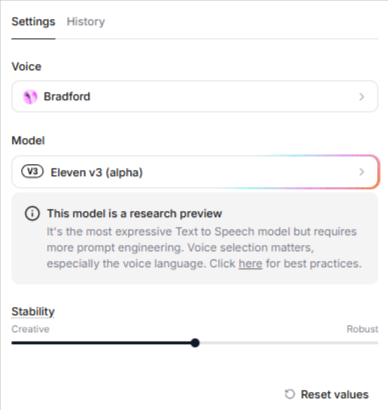Click the info icon in research preview notice
Viewport: 388px width, 410px height.
point(32,213)
